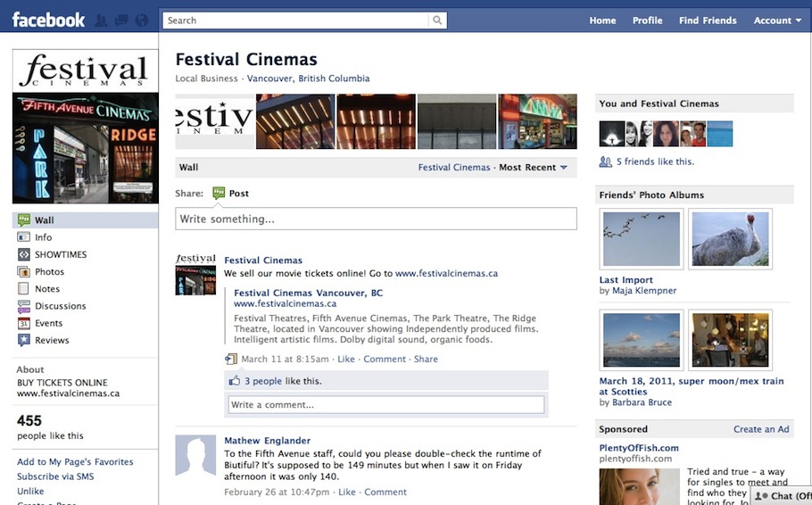Click the Reviews star icon in sidebar
812x505 pixels.
click(x=24, y=340)
